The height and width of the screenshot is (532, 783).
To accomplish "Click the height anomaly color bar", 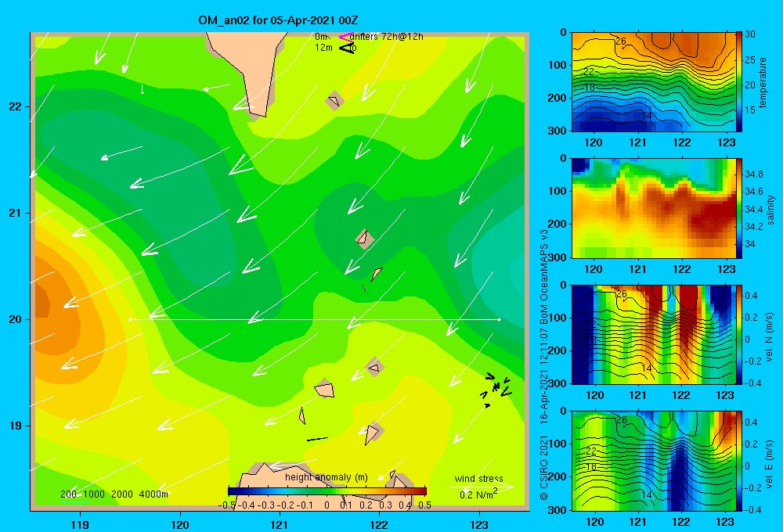I will [x=327, y=491].
